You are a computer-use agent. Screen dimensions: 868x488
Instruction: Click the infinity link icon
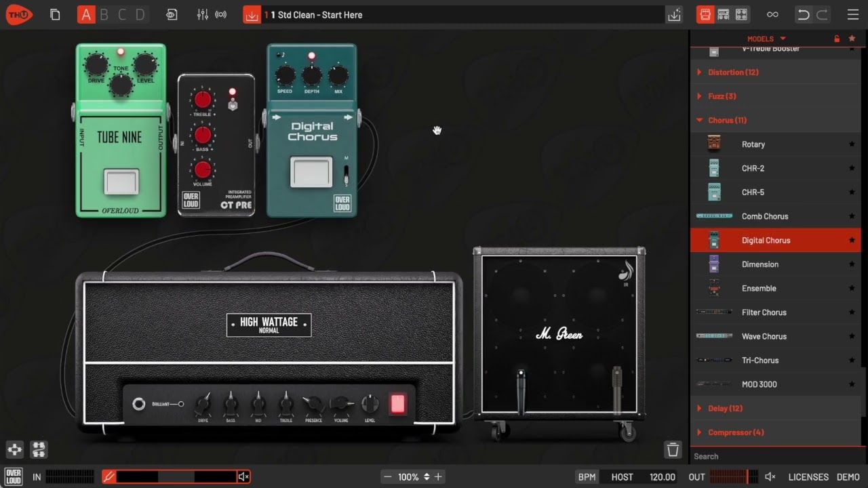(772, 15)
